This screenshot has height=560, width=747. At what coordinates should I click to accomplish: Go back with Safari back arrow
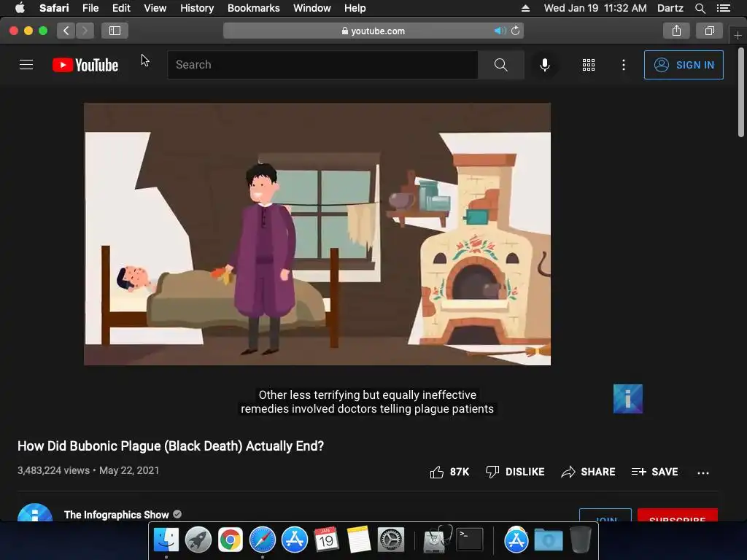(66, 31)
